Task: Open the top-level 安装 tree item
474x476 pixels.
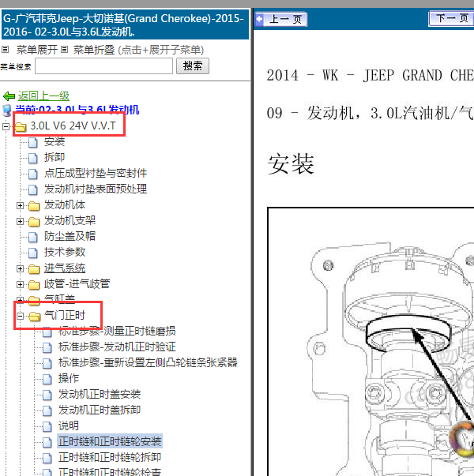Action: pos(55,142)
